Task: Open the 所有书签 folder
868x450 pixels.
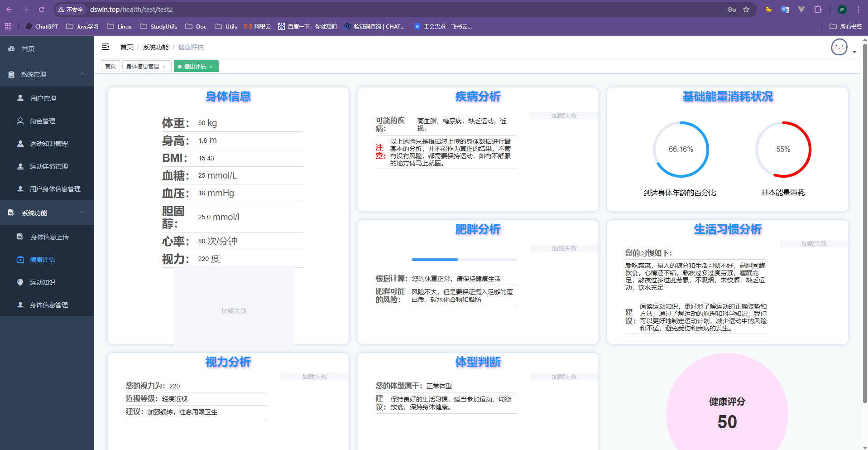Action: (x=846, y=26)
